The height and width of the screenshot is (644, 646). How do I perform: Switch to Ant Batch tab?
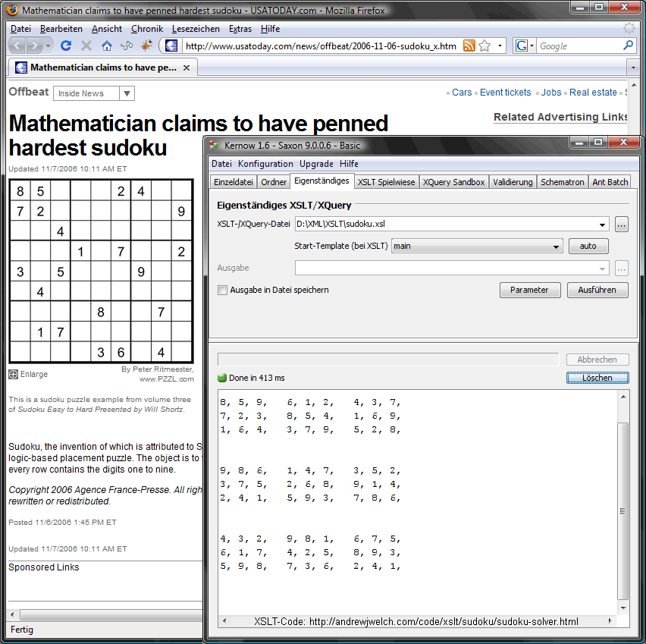click(610, 182)
